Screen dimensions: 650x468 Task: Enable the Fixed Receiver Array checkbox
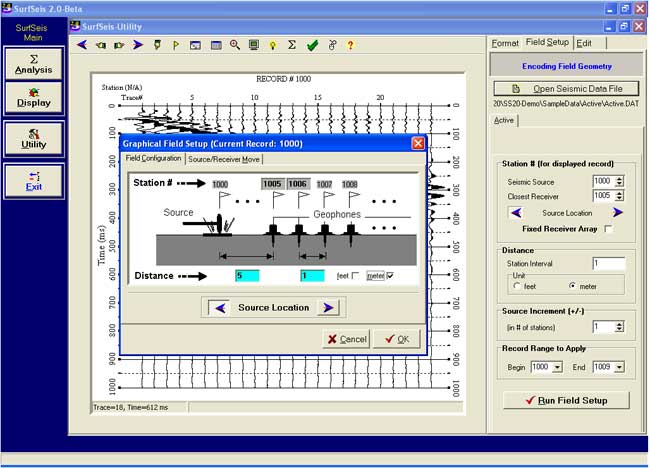609,229
